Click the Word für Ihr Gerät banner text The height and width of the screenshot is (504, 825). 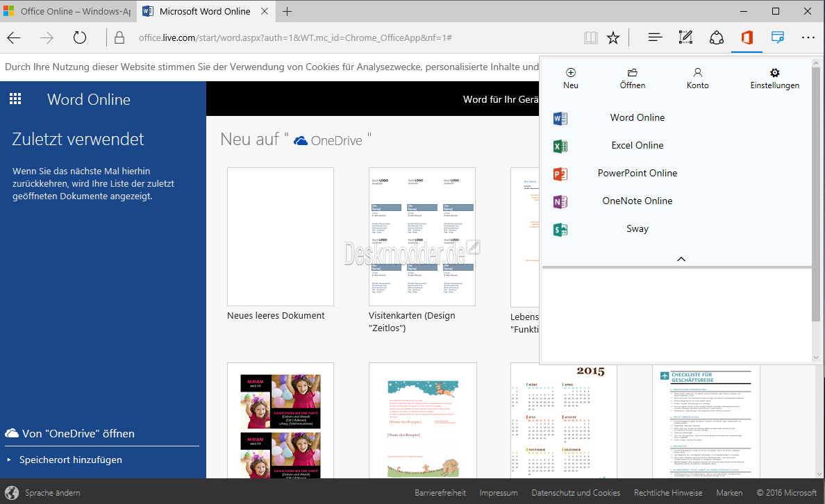(501, 99)
